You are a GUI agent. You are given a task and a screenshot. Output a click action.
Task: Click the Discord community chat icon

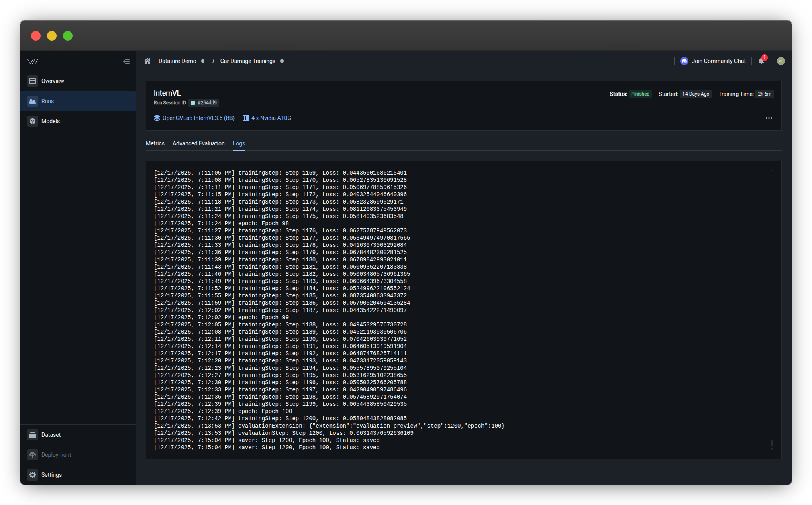(684, 61)
